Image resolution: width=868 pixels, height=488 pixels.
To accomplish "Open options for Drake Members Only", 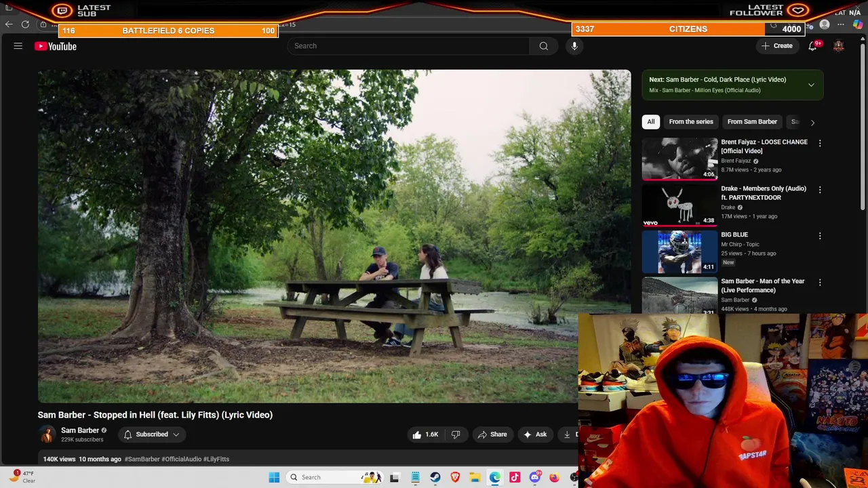I will point(820,190).
